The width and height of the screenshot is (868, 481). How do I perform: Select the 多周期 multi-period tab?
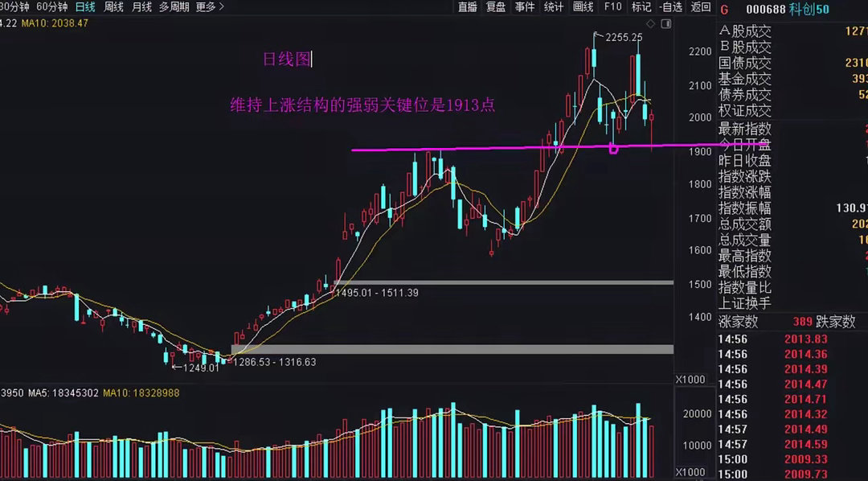point(174,7)
